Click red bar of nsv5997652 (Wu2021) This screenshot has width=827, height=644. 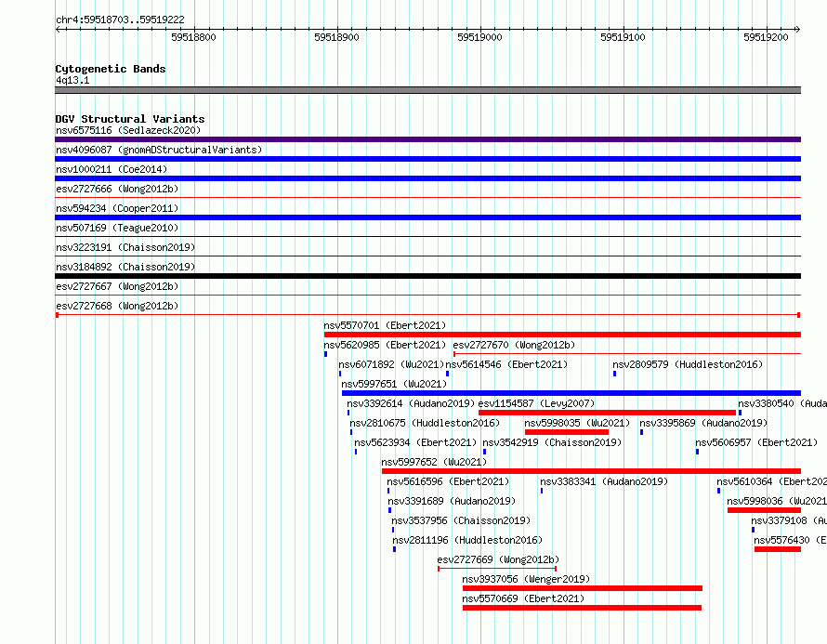click(591, 471)
